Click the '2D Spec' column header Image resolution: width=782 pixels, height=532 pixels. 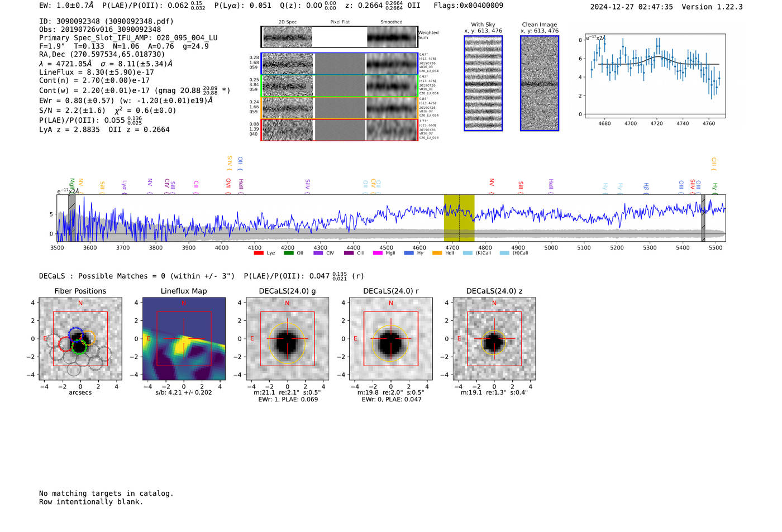coord(288,22)
